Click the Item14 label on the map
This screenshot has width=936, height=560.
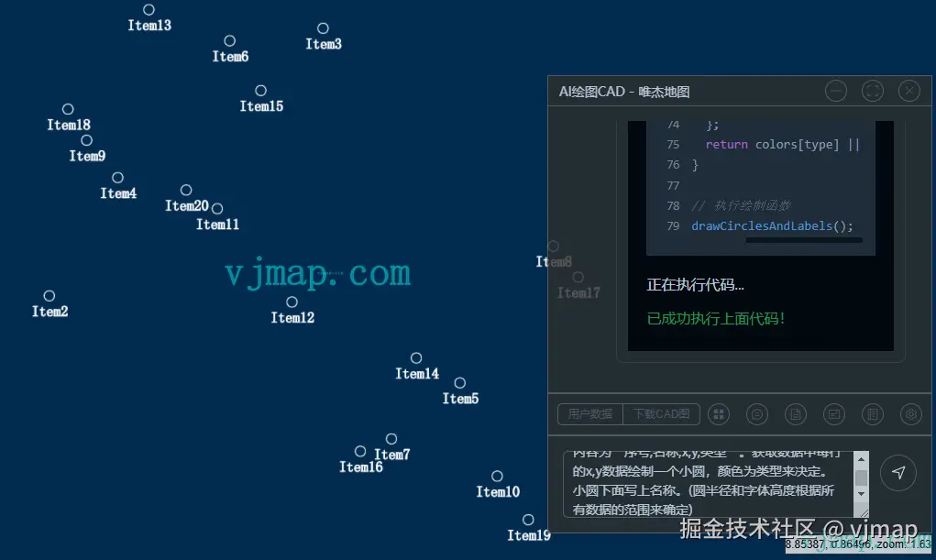coord(417,374)
